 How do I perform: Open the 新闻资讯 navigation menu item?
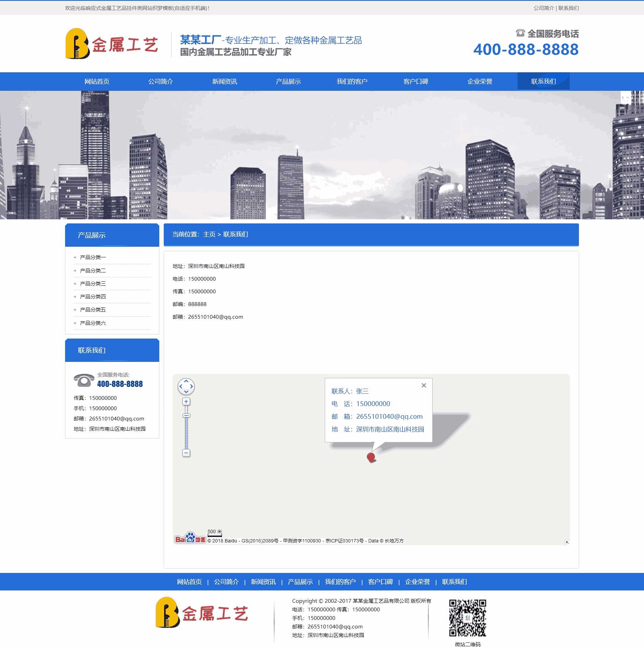pos(225,81)
